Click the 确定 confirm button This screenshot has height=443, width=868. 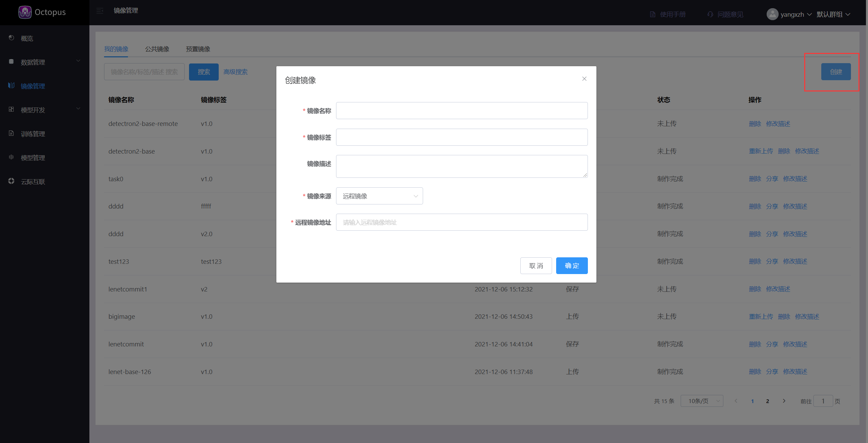click(x=572, y=266)
